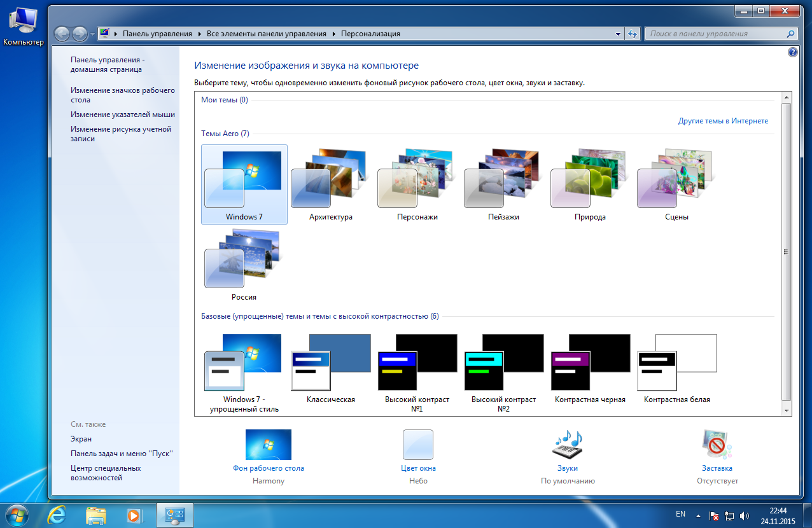Apply 'Высокий контраст №1' theme

coord(417,372)
